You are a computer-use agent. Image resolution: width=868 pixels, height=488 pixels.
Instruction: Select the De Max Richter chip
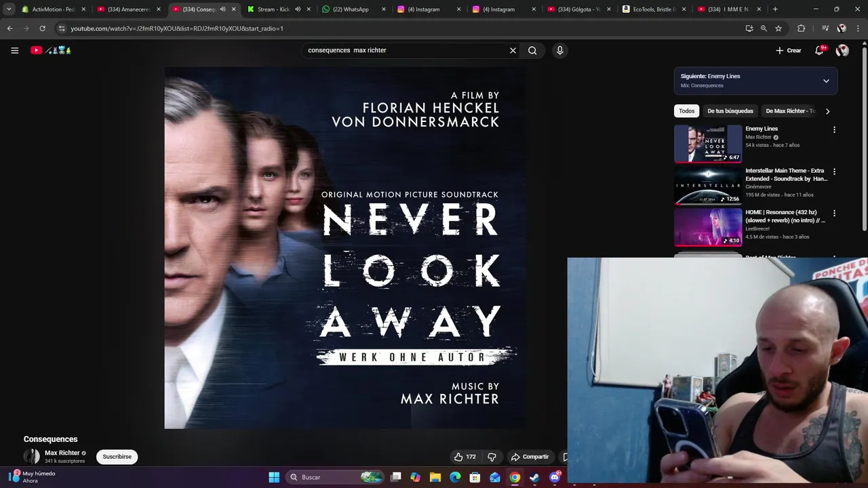tap(790, 111)
